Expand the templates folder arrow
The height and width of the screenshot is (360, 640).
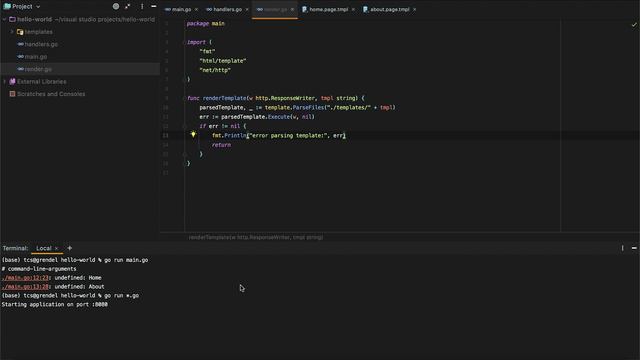point(12,31)
